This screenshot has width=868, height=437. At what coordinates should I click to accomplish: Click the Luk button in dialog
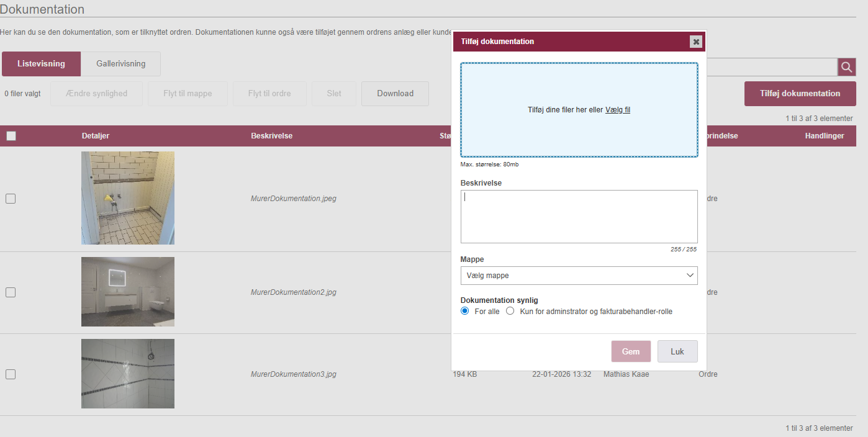click(x=677, y=351)
